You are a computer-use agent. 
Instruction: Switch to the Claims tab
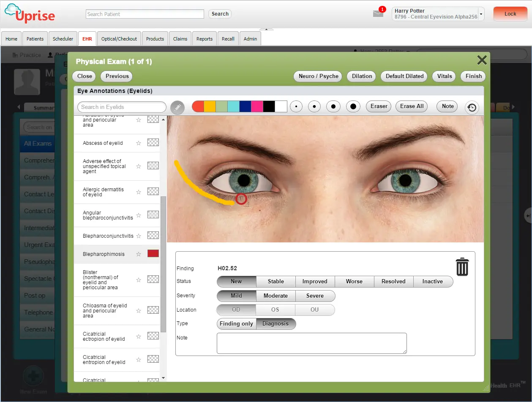pos(180,38)
